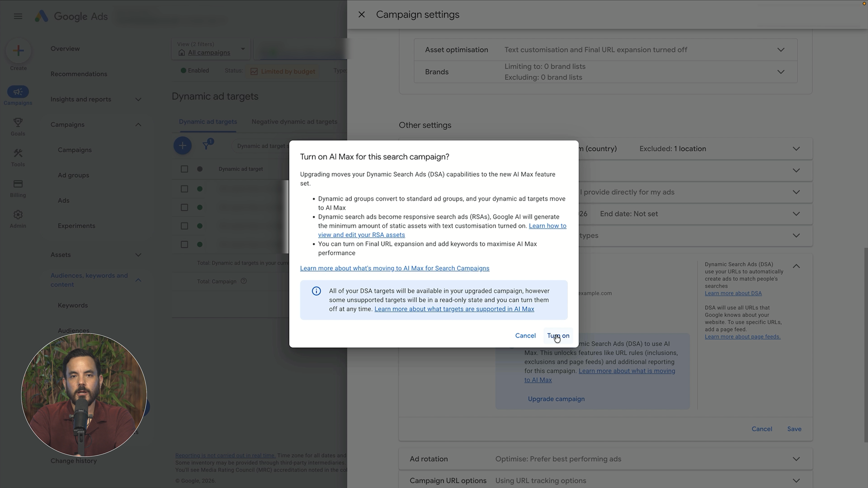Open Experiments in the navigation

(x=76, y=226)
